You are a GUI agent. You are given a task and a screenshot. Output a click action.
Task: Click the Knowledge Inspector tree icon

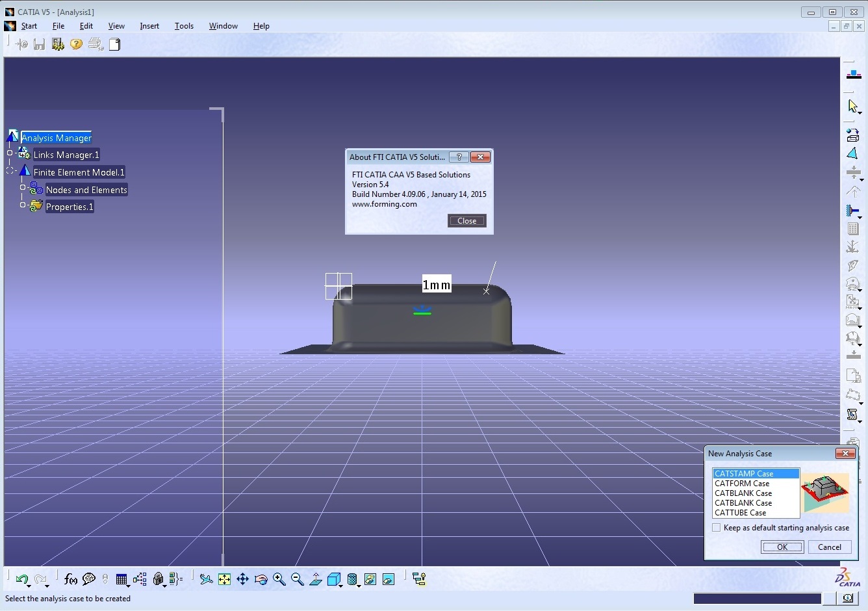point(140,579)
